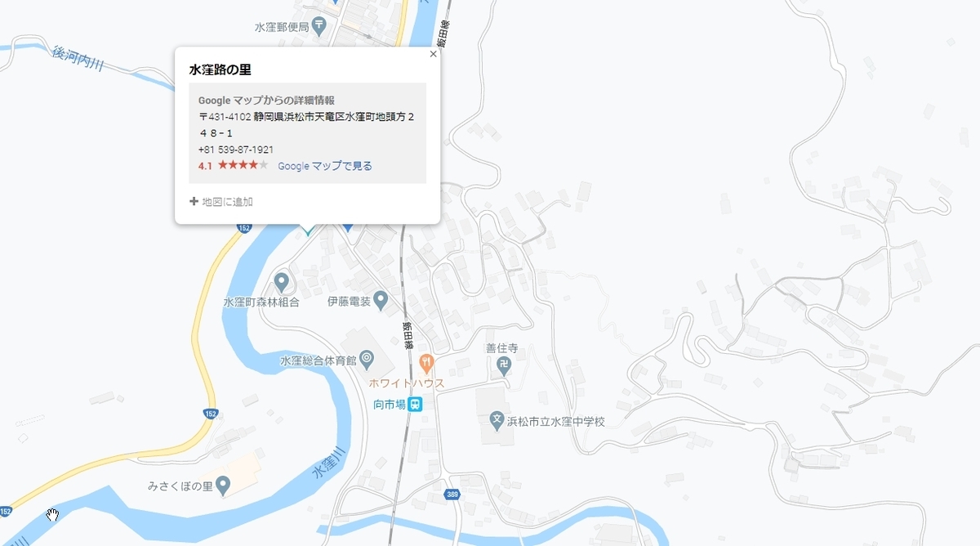This screenshot has height=546, width=980.
Task: Click the 地図に追加 plus button
Action: point(221,202)
